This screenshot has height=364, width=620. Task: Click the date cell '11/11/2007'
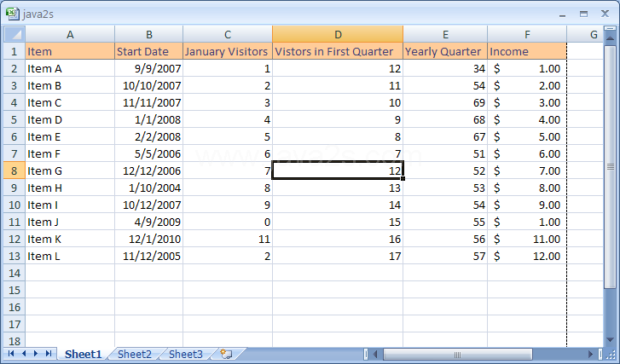[x=148, y=102]
